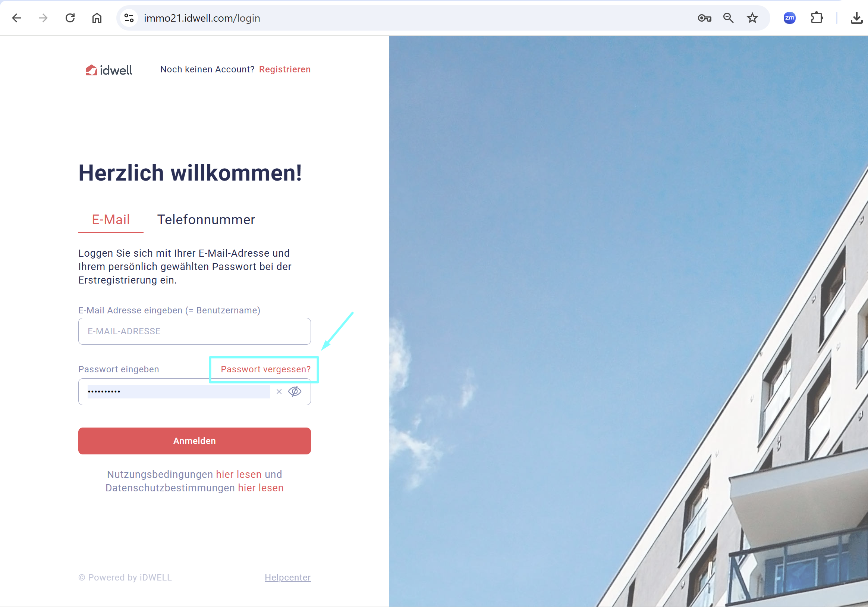The image size is (868, 607).
Task: Go back to the previous page
Action: (x=17, y=18)
